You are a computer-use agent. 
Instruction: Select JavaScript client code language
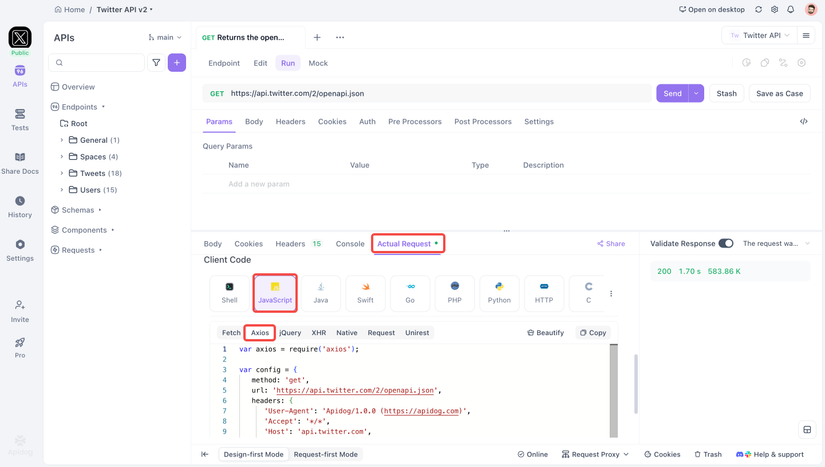(x=275, y=293)
